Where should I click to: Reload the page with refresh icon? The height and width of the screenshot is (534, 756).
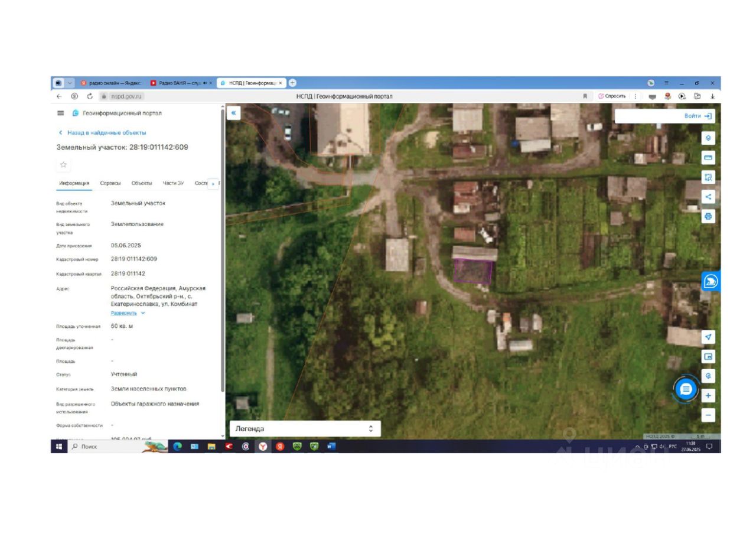click(x=90, y=96)
